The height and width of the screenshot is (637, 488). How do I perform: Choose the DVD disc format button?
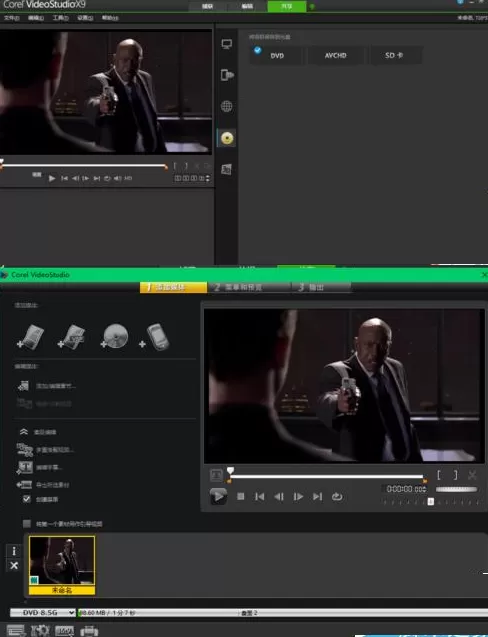pyautogui.click(x=277, y=56)
